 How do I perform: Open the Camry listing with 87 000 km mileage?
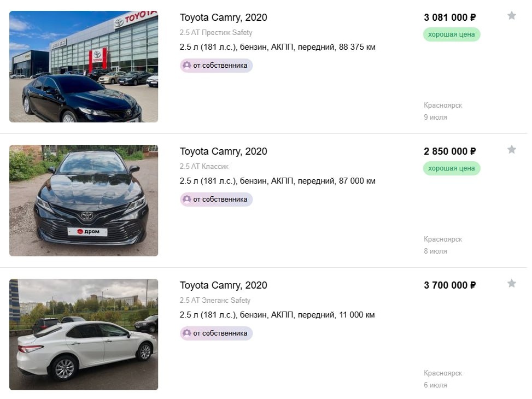pyautogui.click(x=223, y=151)
